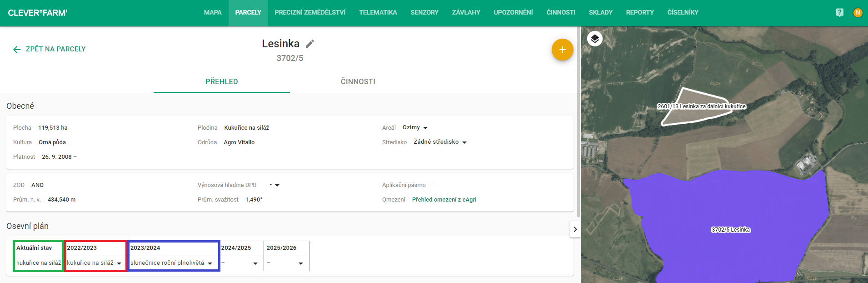Collapse the map panel with chevron arrow
This screenshot has height=283, width=868.
click(x=575, y=229)
